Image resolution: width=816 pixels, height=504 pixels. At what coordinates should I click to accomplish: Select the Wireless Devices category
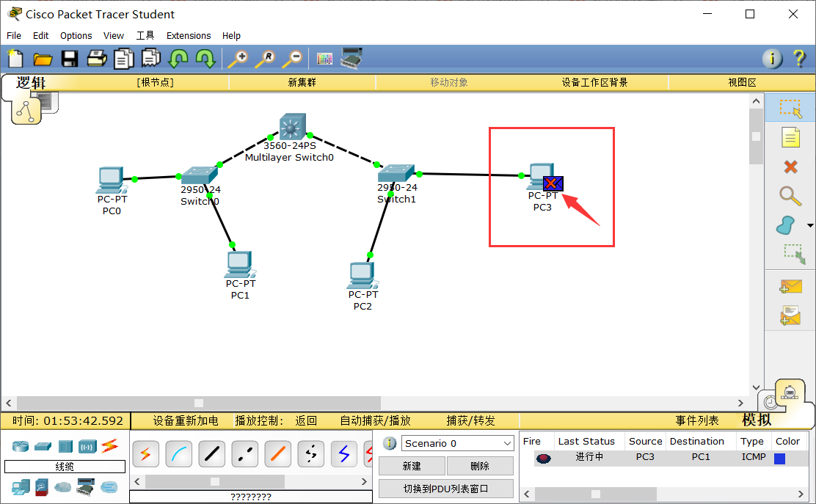click(x=87, y=446)
